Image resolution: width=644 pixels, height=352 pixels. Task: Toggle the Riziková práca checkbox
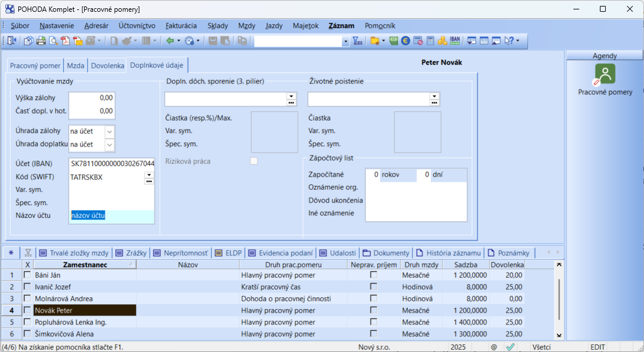254,161
